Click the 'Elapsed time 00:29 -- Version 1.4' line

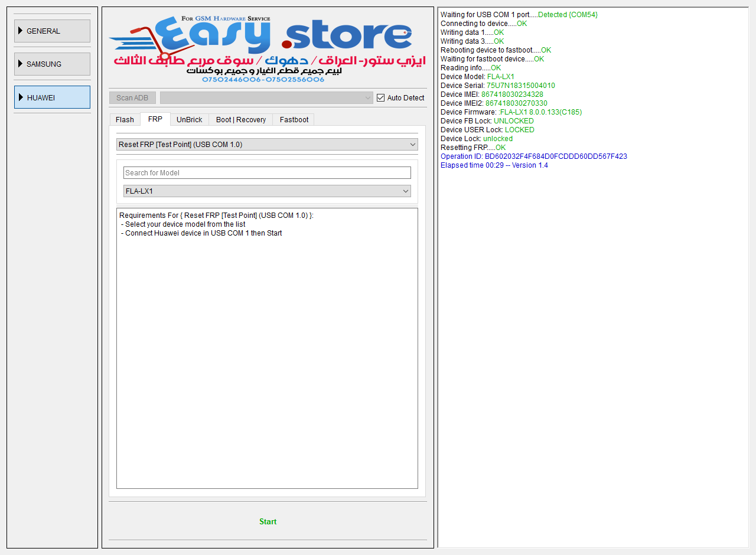(494, 165)
